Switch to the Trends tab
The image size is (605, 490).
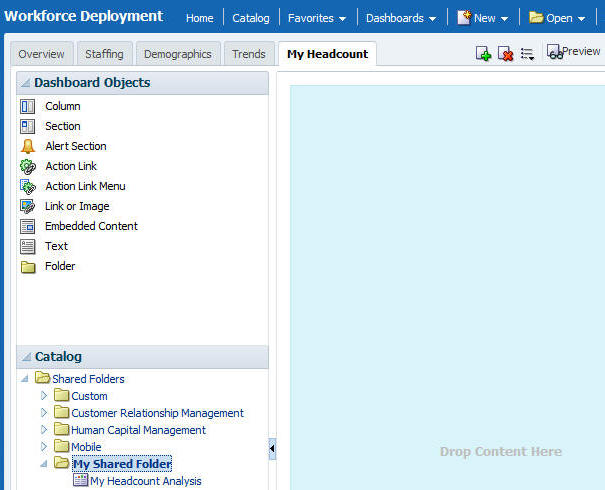click(249, 54)
